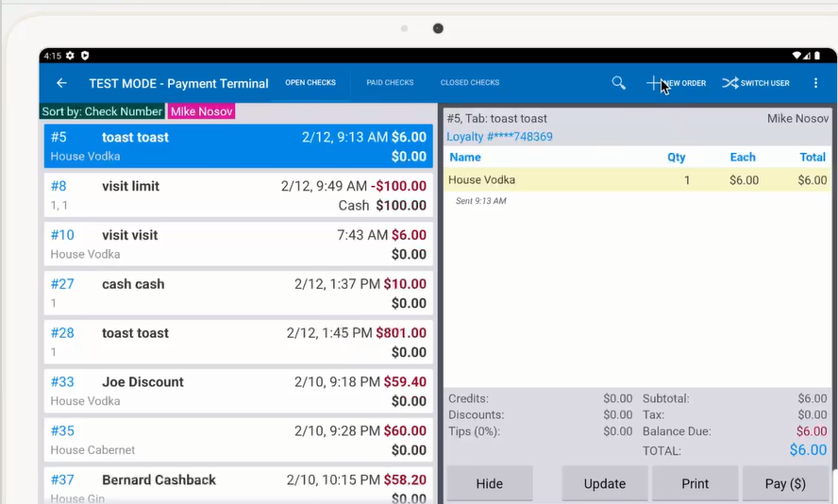Switch to Open Checks tab
The height and width of the screenshot is (504, 838).
click(310, 82)
